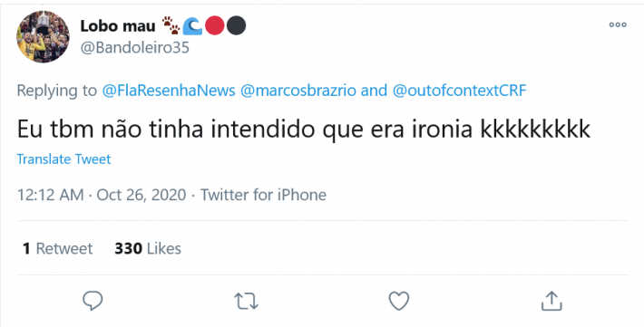The image size is (644, 327).
Task: Open the @marcosbrazrio mention
Action: coord(298,91)
